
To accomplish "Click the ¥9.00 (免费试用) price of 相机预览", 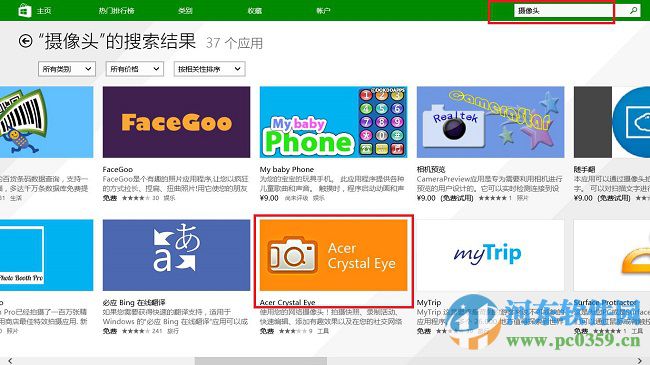I will tap(445, 198).
